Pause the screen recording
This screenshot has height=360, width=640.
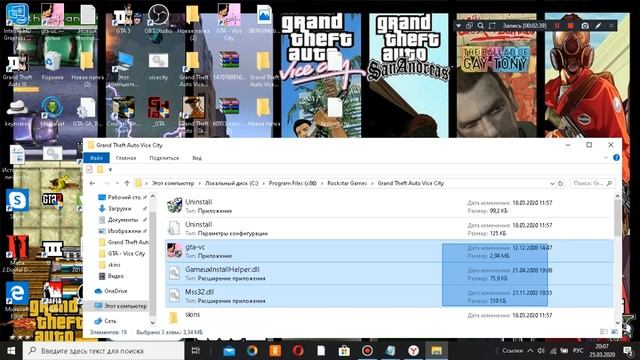click(557, 26)
